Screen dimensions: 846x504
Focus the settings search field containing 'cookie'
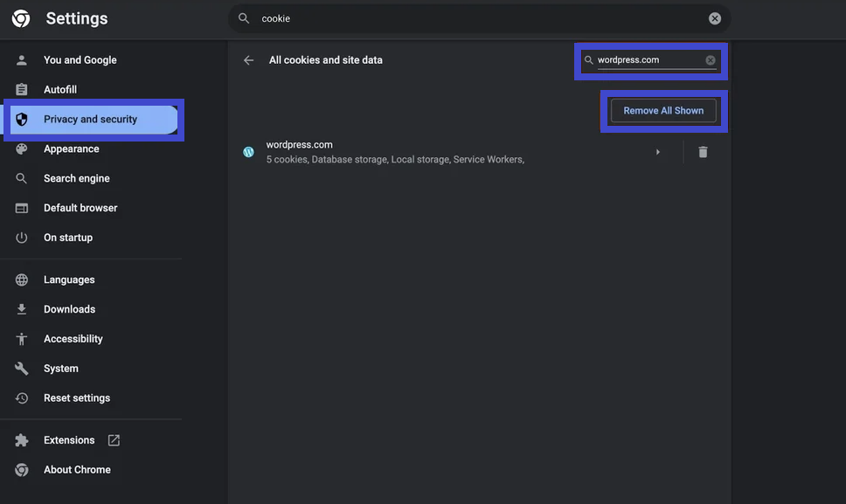coord(479,18)
